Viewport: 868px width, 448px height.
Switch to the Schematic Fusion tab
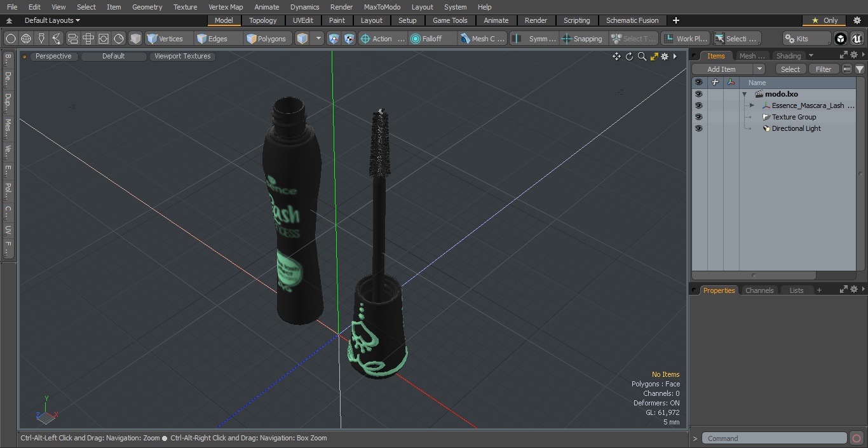(x=632, y=20)
